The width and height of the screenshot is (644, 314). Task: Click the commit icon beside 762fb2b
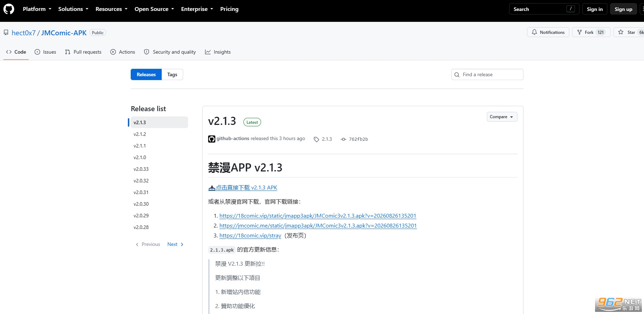pyautogui.click(x=343, y=139)
